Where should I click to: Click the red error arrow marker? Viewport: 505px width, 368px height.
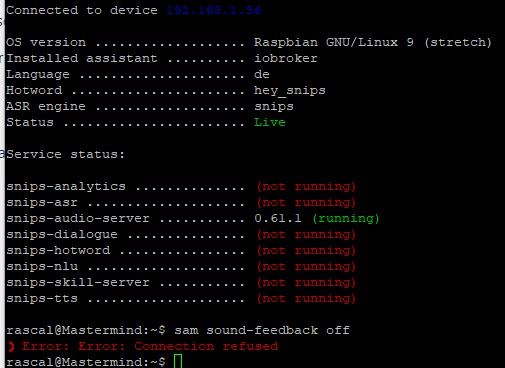[x=11, y=347]
